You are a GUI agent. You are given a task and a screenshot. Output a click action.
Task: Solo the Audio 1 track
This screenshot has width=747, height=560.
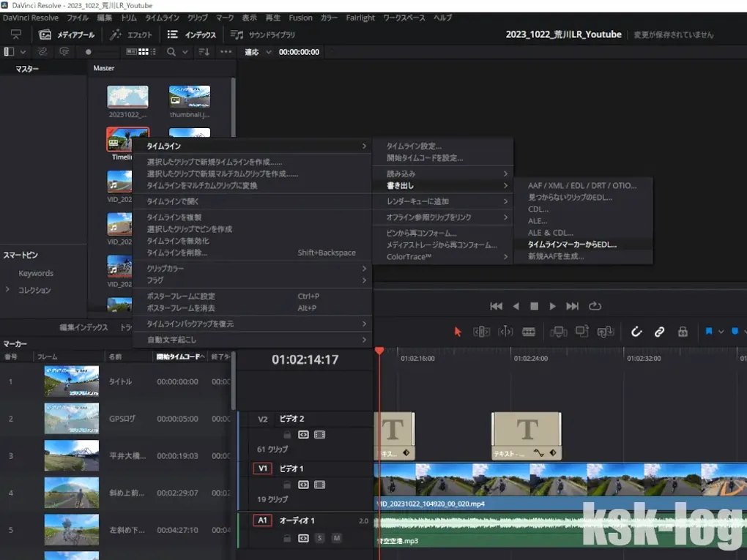[x=320, y=538]
